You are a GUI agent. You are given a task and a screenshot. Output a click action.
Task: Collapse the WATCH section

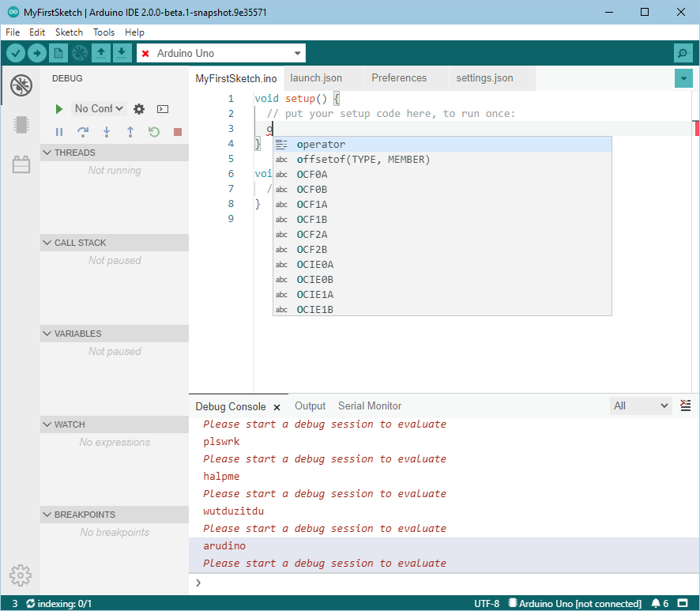click(x=115, y=424)
